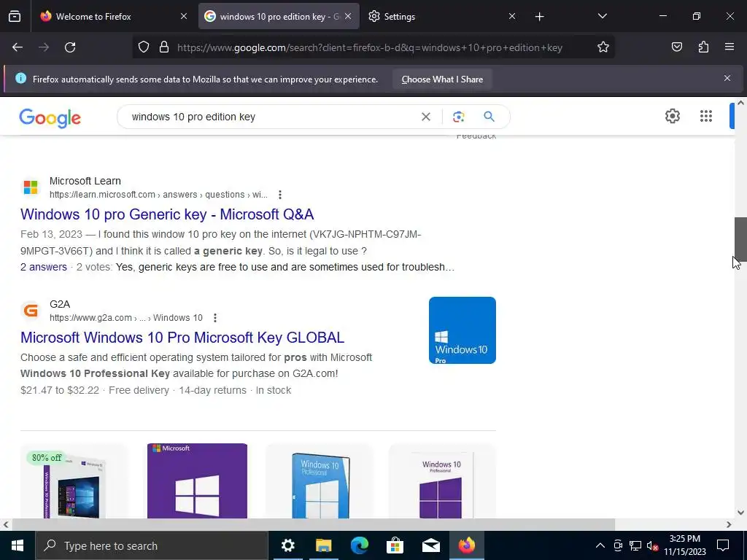747x560 pixels.
Task: Click the horizontal scrollbar thumb
Action: (314, 524)
